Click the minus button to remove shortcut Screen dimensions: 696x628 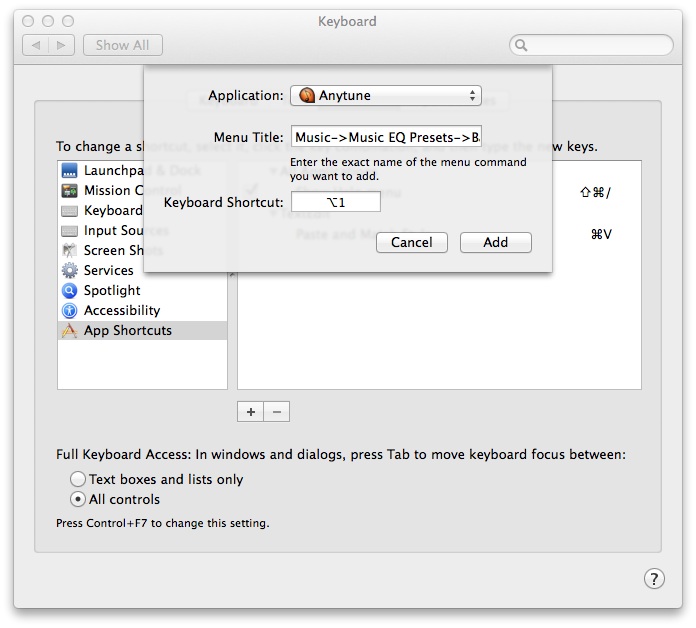[277, 412]
